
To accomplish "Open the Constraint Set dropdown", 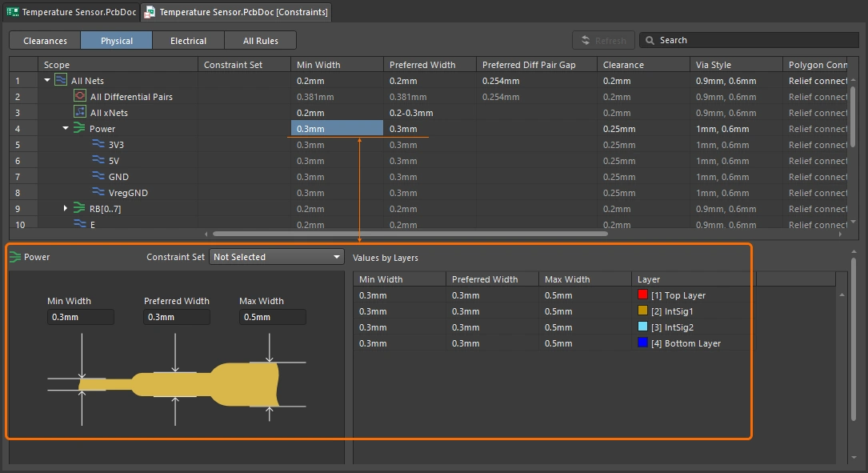I will pyautogui.click(x=276, y=257).
